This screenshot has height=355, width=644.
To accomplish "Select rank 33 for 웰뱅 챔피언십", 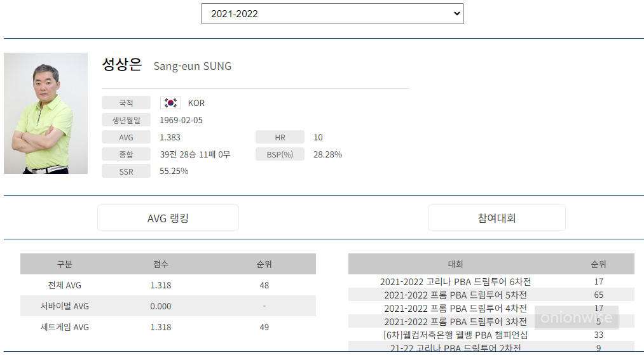I will pos(598,335).
